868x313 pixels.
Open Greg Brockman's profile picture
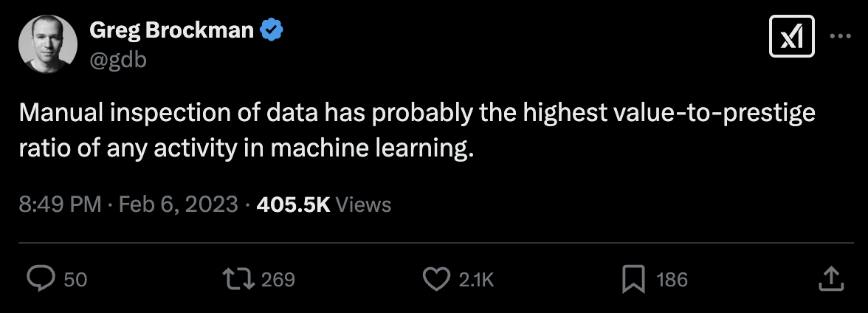coord(47,44)
